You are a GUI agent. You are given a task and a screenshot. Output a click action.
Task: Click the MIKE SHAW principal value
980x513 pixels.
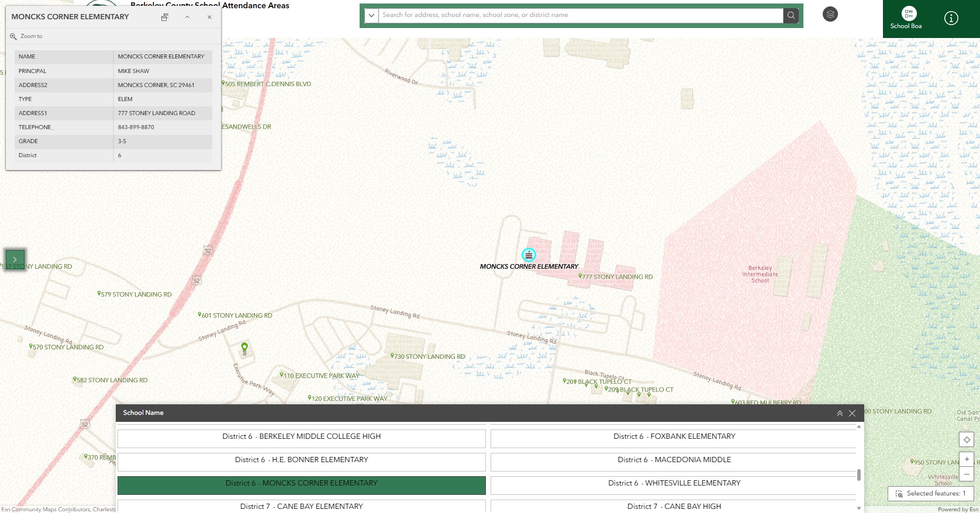pyautogui.click(x=133, y=71)
